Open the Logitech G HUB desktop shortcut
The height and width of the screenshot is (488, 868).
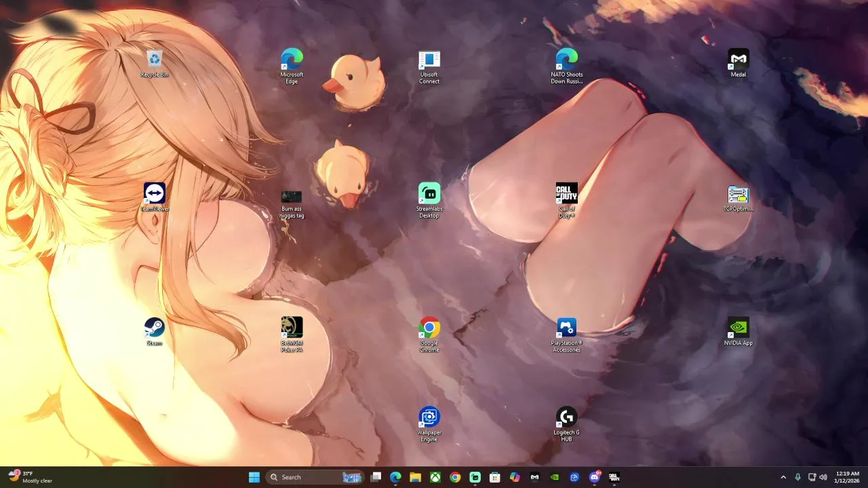(567, 424)
